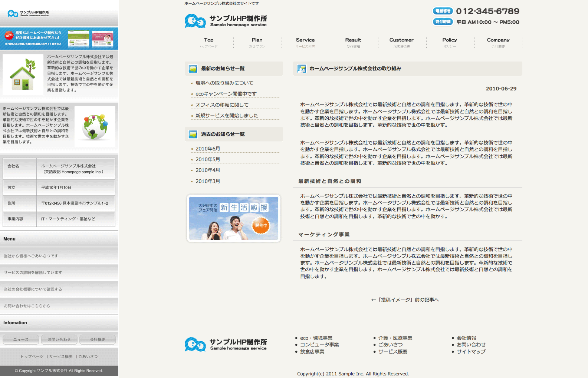Click the small logo in the left sidebar
The height and width of the screenshot is (378, 588).
coord(28,14)
